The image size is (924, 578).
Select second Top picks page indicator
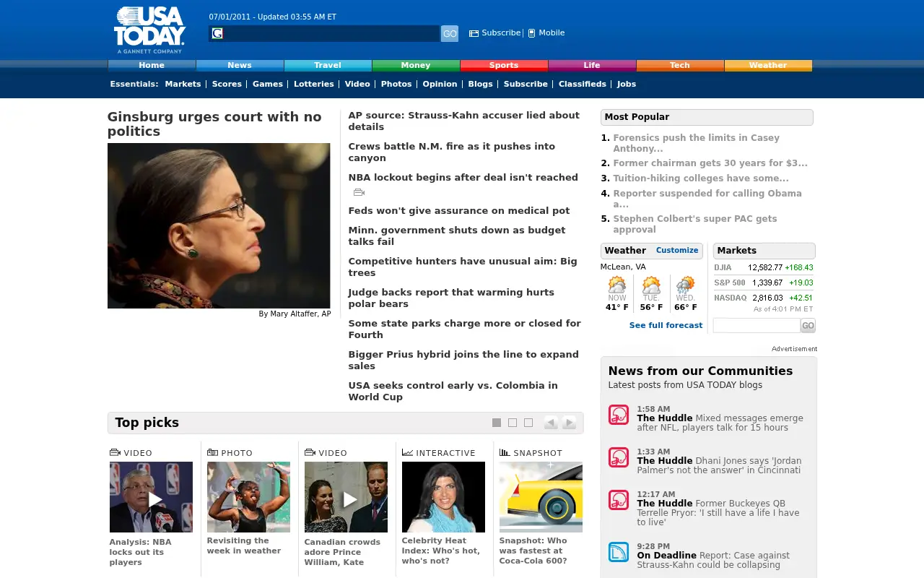point(513,423)
